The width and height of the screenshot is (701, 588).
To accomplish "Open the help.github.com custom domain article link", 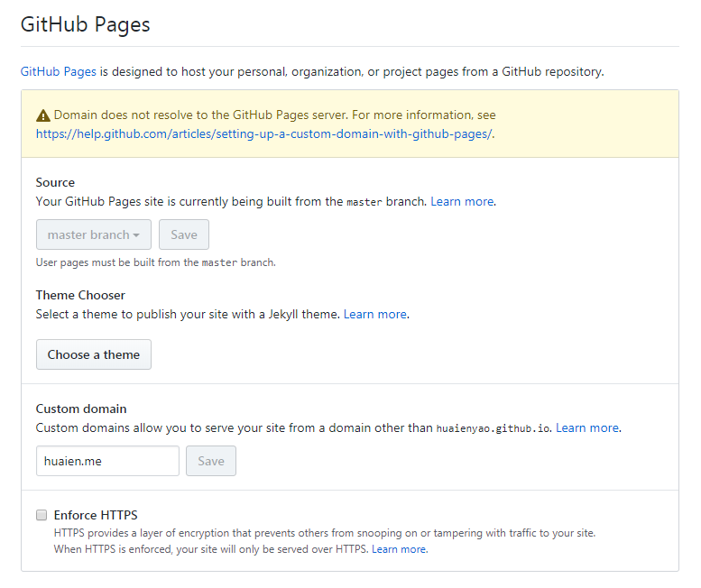I will click(264, 133).
